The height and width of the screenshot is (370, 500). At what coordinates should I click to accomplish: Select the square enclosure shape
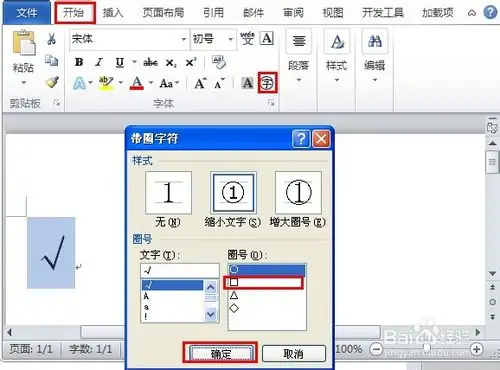[x=263, y=283]
